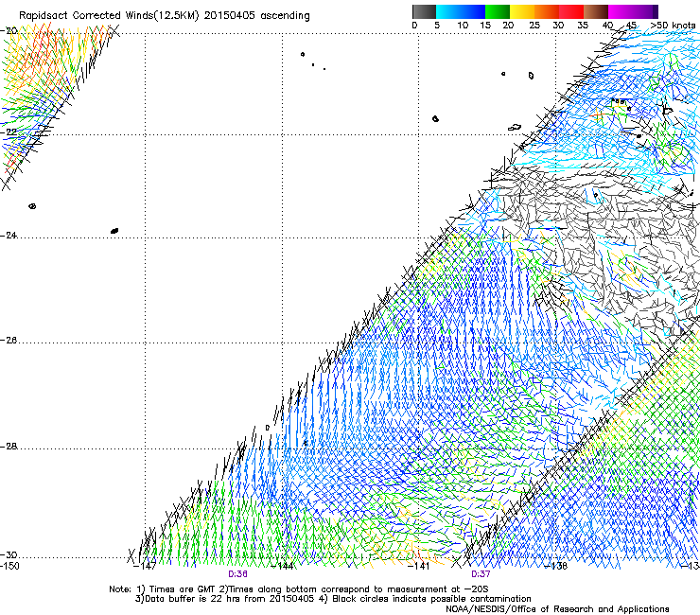Screen dimensions: 700x615
Task: Click the purple 'D:38' time label
Action: click(x=238, y=574)
